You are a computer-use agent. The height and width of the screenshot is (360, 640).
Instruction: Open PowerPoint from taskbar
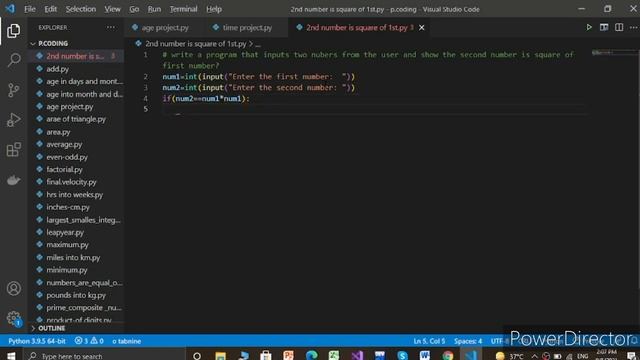coord(289,356)
